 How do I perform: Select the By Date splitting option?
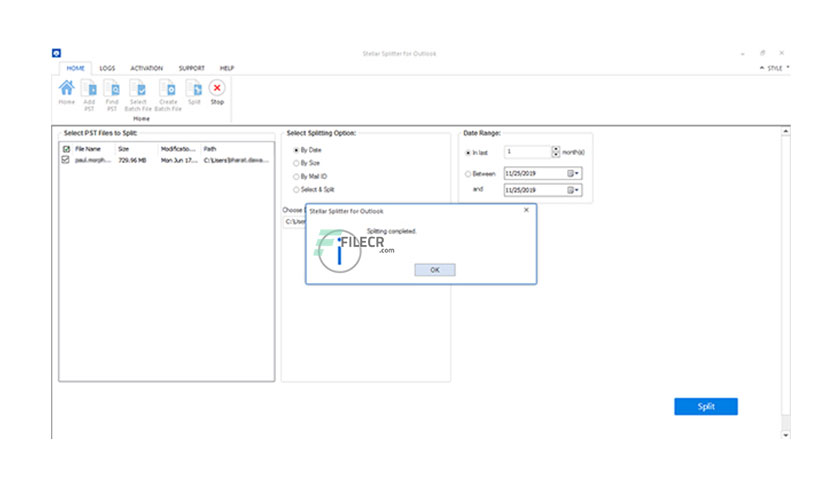coord(296,150)
